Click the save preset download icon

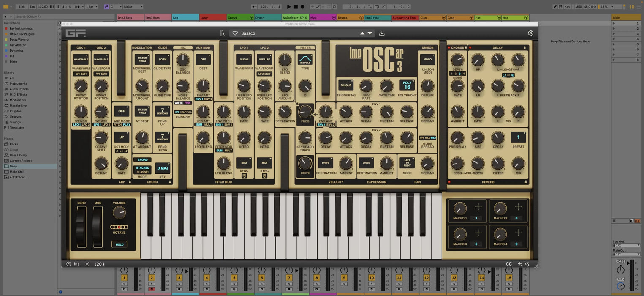point(382,33)
